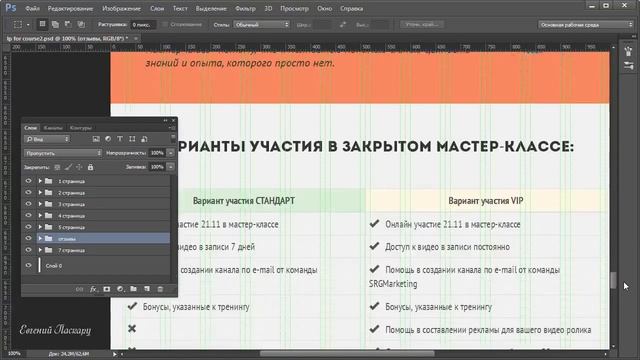Open the top collapsed panel icon on right dock
The width and height of the screenshot is (640, 360).
tap(628, 51)
